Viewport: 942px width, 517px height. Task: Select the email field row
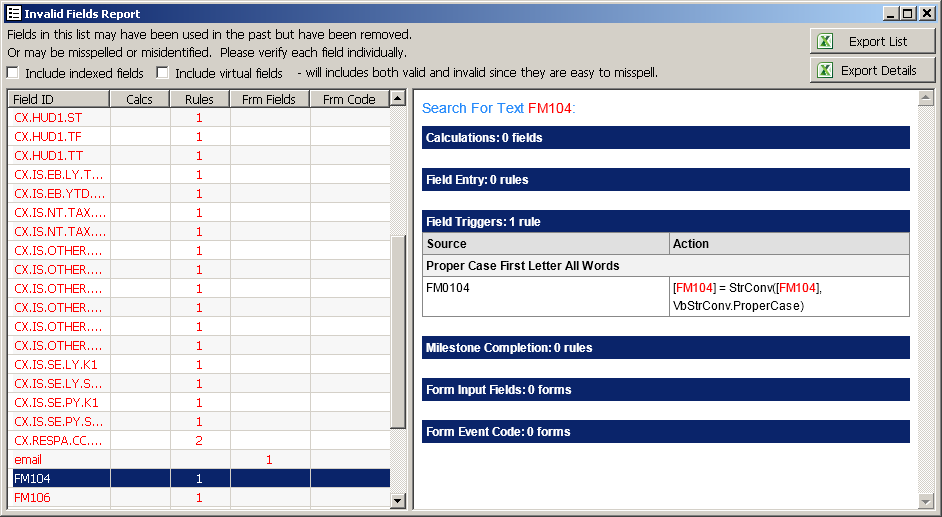(199, 459)
